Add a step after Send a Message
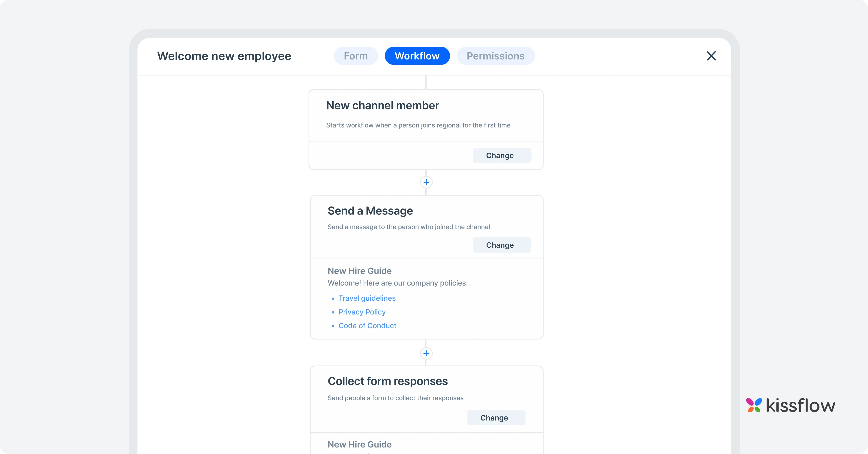 click(426, 353)
